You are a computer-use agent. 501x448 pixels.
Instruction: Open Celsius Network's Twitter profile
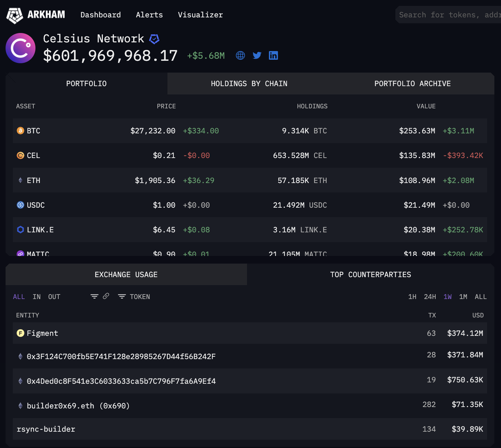pyautogui.click(x=257, y=55)
